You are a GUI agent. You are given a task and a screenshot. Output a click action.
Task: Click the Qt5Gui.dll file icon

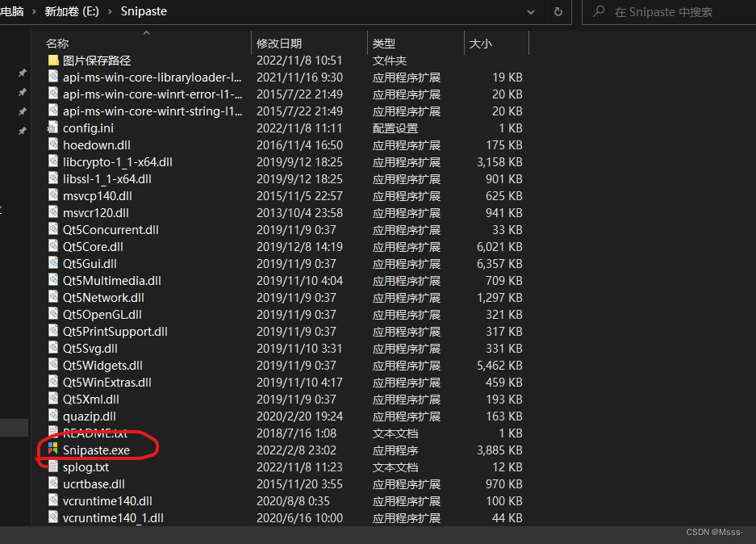pos(53,263)
